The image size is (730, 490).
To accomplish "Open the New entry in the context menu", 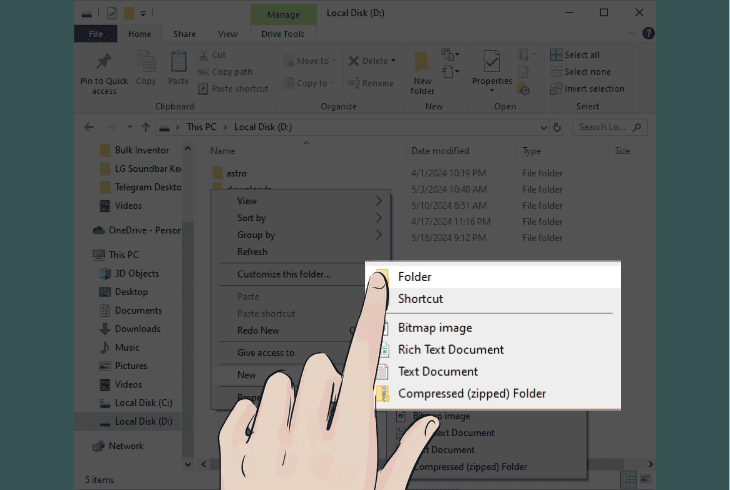I will coord(247,375).
